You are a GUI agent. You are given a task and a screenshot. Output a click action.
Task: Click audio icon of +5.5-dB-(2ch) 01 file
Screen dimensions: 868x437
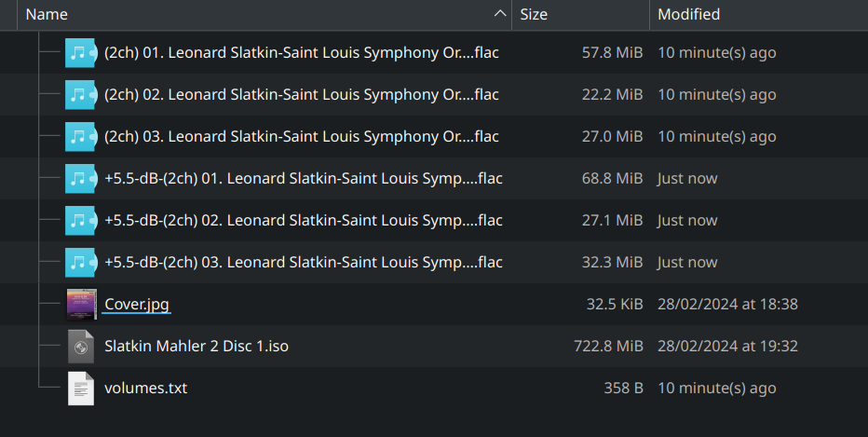tap(81, 178)
